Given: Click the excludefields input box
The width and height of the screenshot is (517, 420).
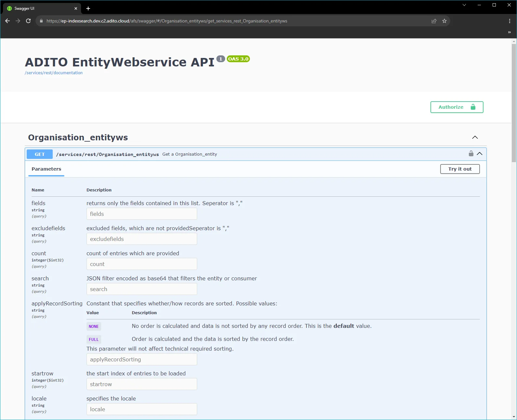Looking at the screenshot, I should pos(142,239).
